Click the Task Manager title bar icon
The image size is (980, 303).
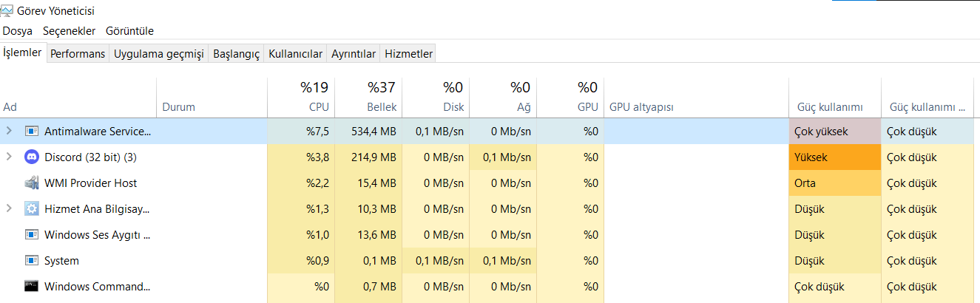[8, 11]
